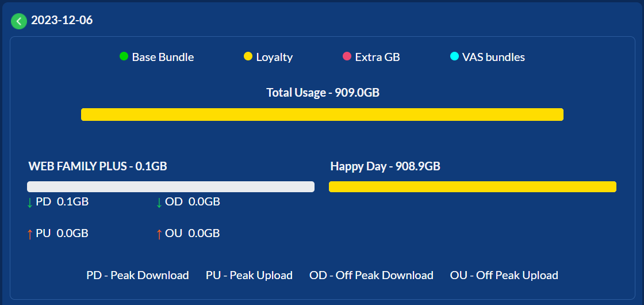644x305 pixels.
Task: Click the green OD download arrow
Action: click(x=159, y=203)
